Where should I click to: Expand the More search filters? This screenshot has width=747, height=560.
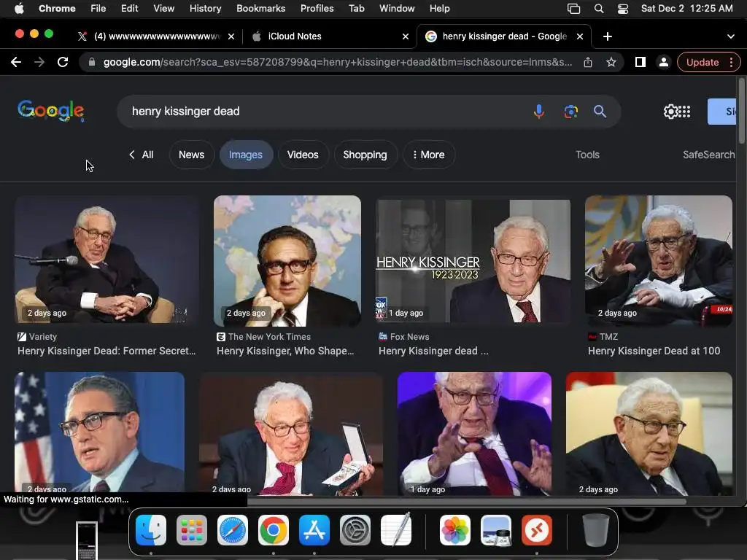click(x=429, y=155)
